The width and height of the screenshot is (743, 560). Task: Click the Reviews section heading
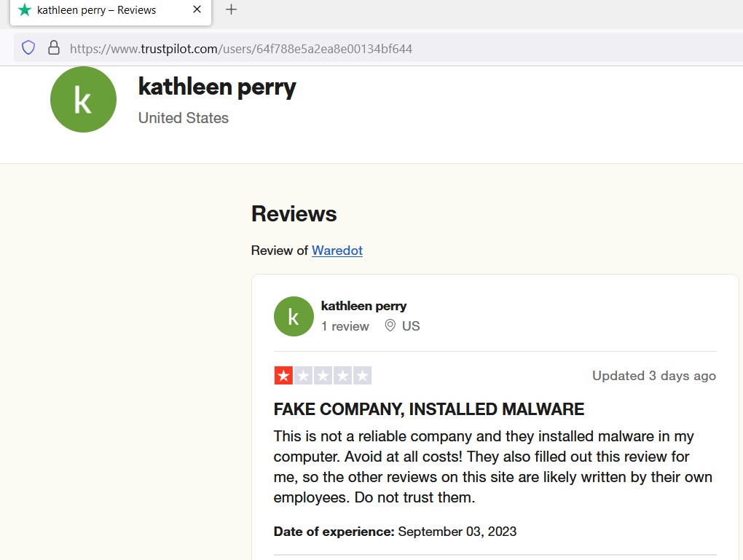point(294,214)
